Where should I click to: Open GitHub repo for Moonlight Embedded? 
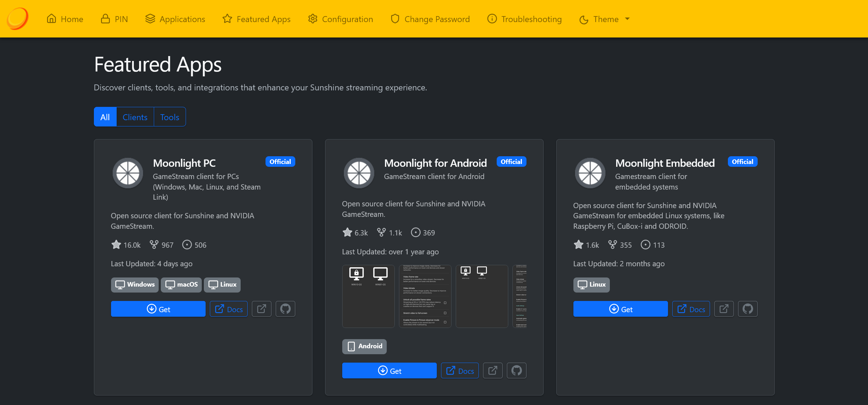point(748,309)
